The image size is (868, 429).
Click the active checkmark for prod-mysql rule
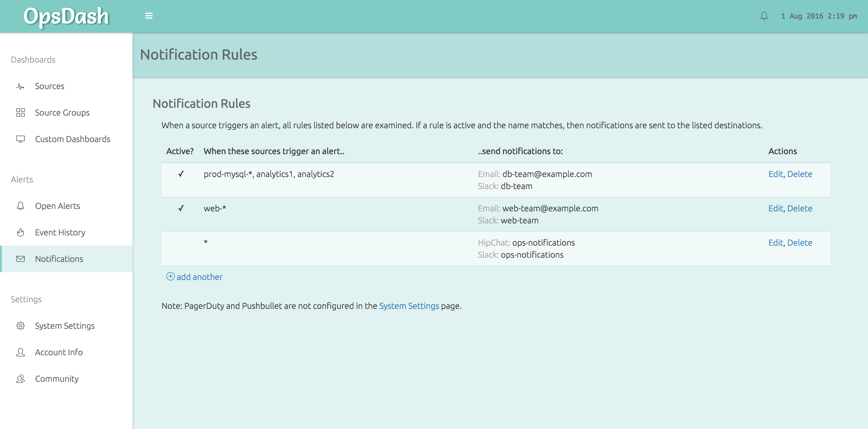tap(181, 174)
